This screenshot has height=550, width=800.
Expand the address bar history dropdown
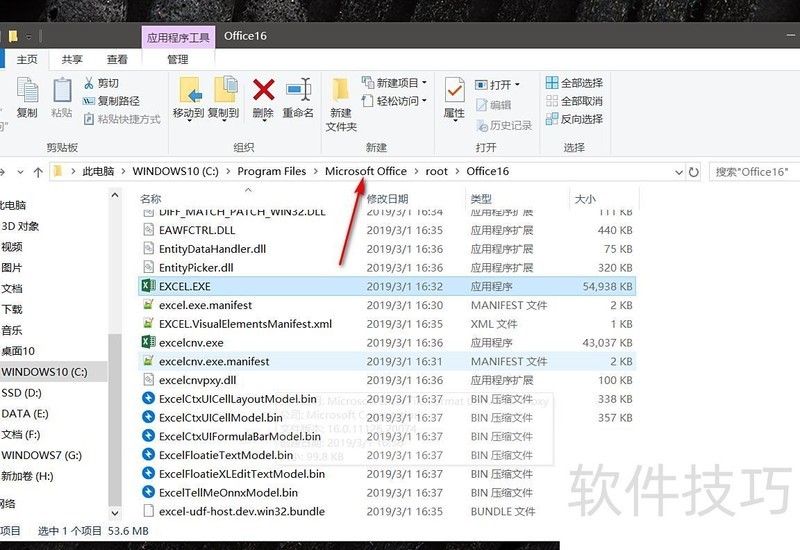(x=679, y=172)
